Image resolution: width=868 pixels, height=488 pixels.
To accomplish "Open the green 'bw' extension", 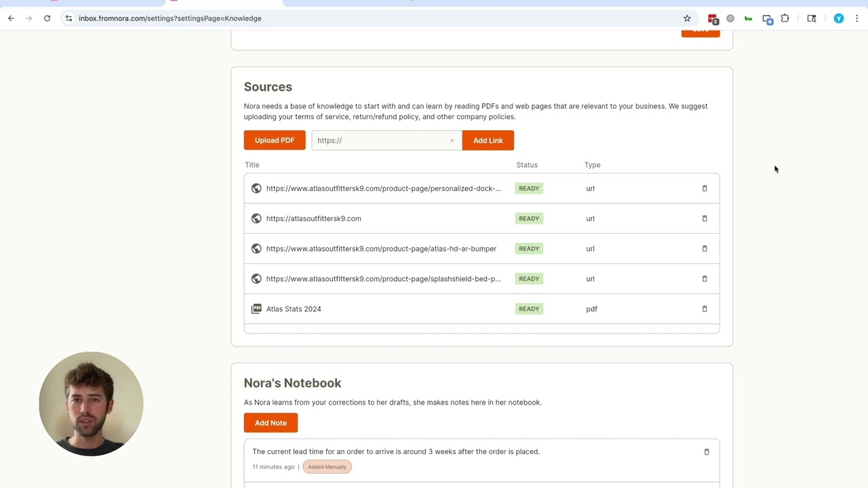I will tap(748, 18).
